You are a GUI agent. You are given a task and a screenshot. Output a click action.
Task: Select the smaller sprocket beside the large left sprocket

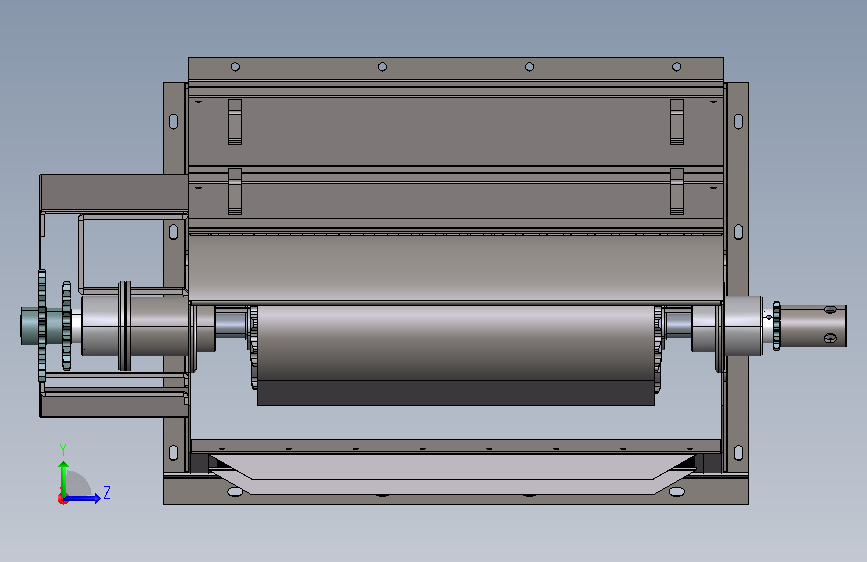tap(66, 326)
